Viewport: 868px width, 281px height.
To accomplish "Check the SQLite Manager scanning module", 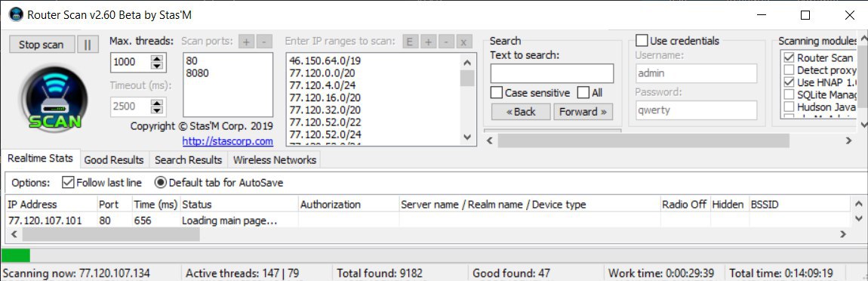I will point(789,94).
